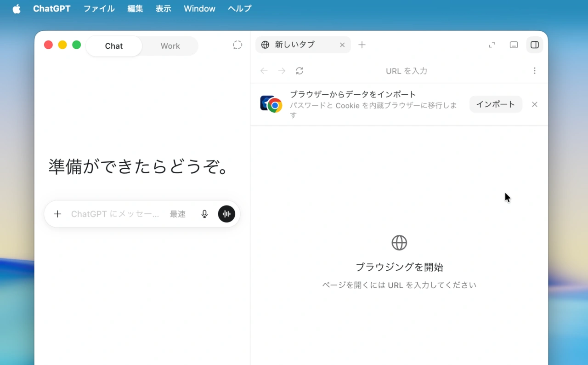
Task: Open the ヘルプ menu
Action: pos(239,9)
